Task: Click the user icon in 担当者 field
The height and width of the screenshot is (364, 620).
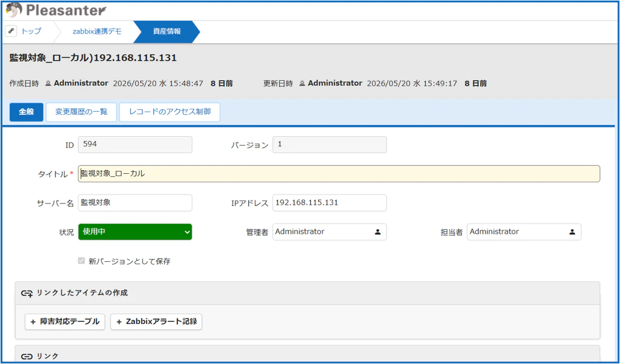Action: pos(572,232)
